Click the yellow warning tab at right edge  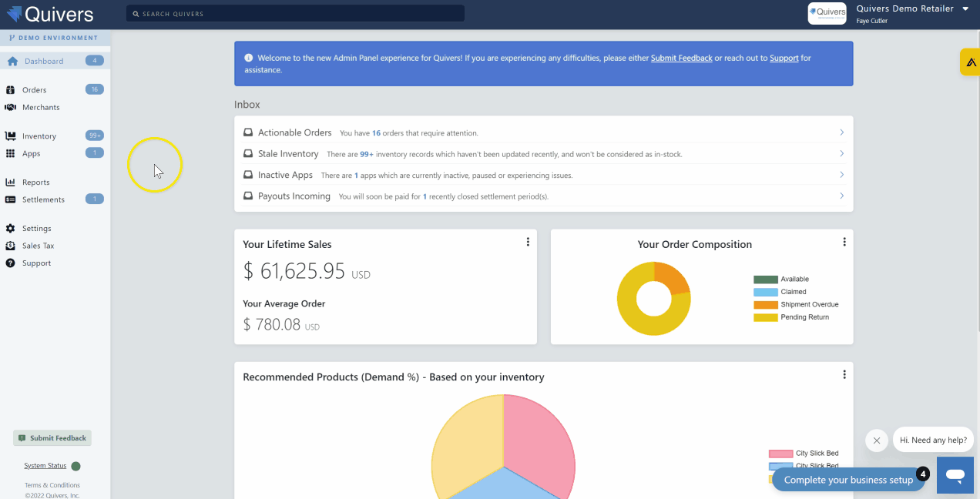[x=970, y=62]
